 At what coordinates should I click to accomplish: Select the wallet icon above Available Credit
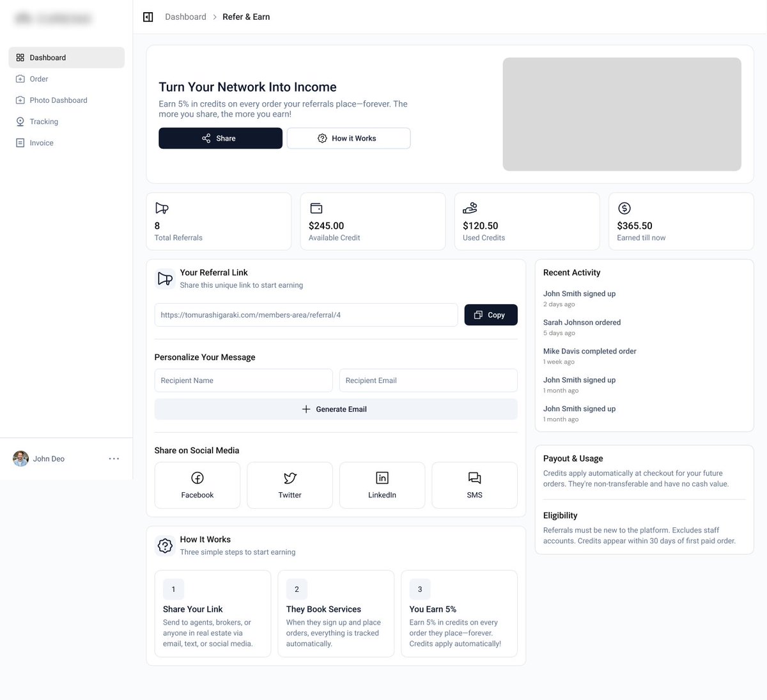point(316,208)
